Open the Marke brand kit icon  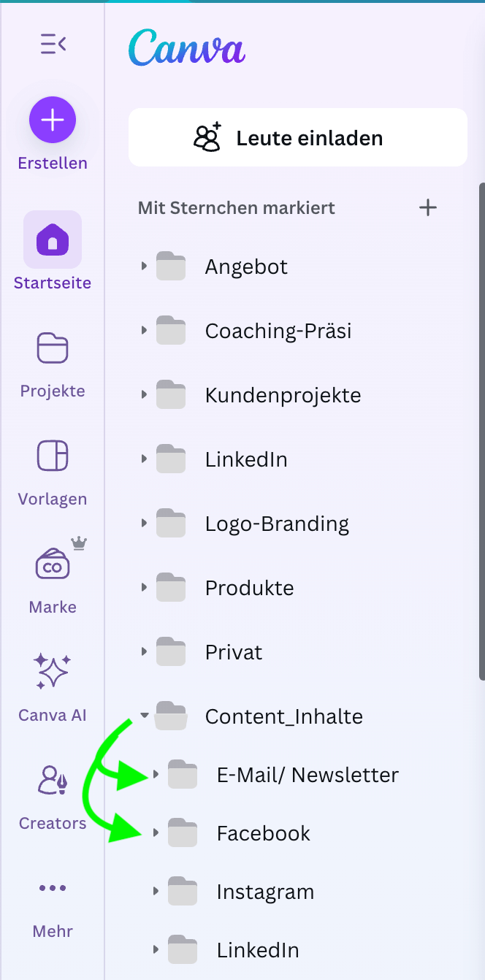(x=53, y=564)
